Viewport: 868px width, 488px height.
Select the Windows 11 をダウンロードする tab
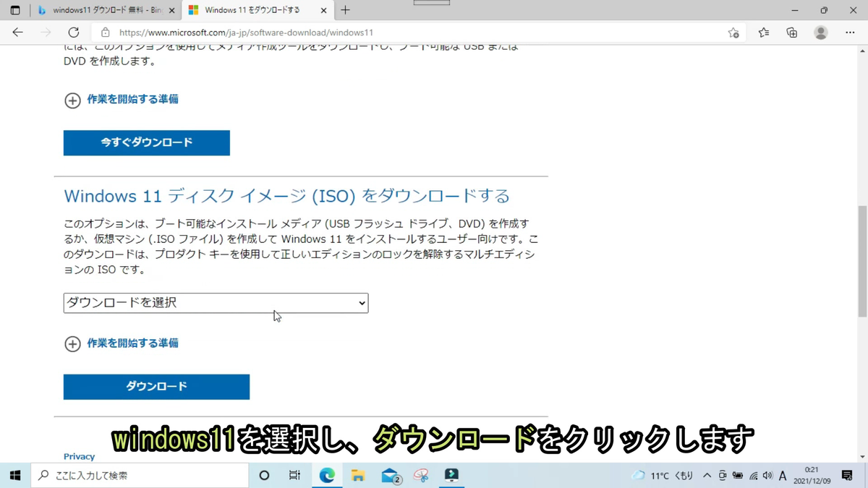point(257,10)
